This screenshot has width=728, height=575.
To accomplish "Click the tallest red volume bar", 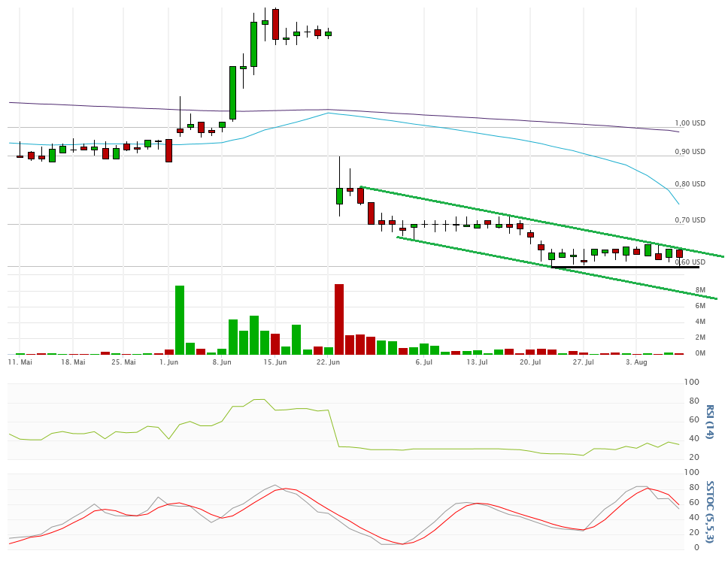I will (339, 319).
